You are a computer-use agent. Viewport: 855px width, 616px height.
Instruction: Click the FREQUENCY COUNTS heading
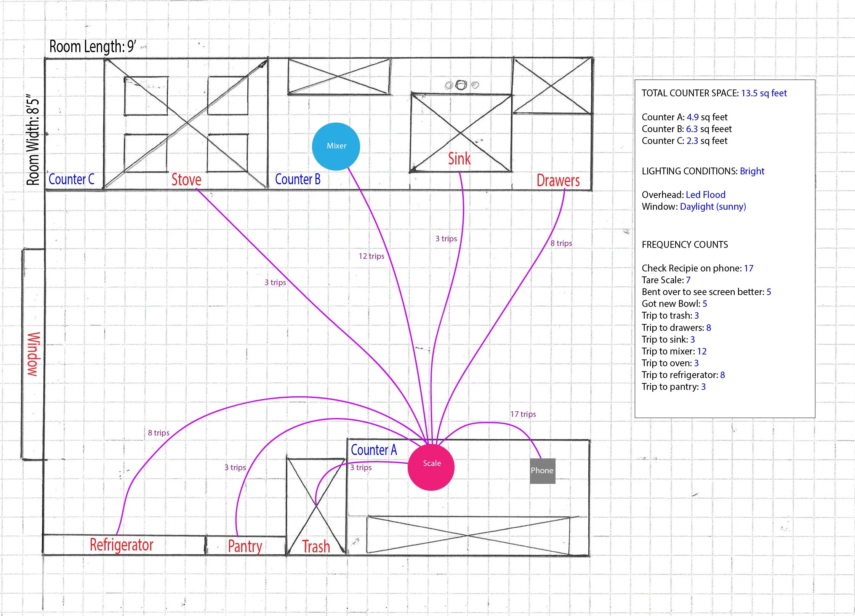pyautogui.click(x=685, y=245)
